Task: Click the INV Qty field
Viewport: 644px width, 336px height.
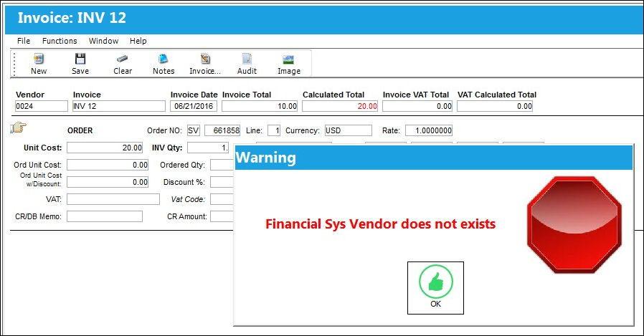Action: [208, 148]
